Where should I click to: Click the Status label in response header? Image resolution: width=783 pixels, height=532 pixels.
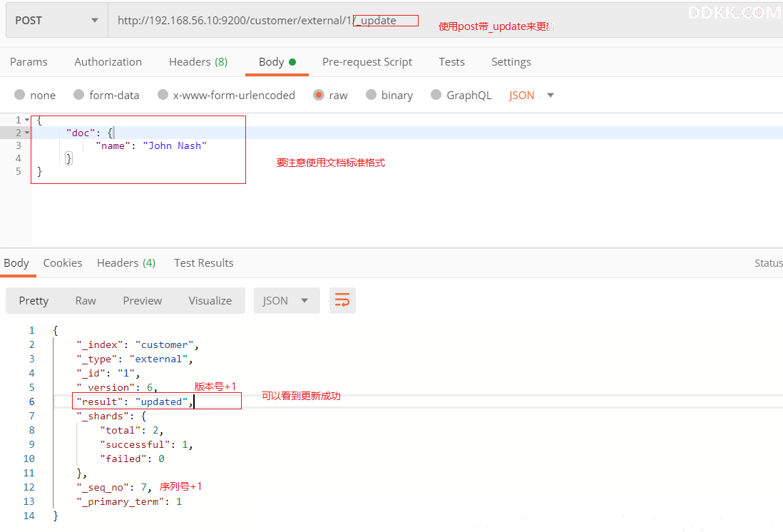(x=769, y=263)
